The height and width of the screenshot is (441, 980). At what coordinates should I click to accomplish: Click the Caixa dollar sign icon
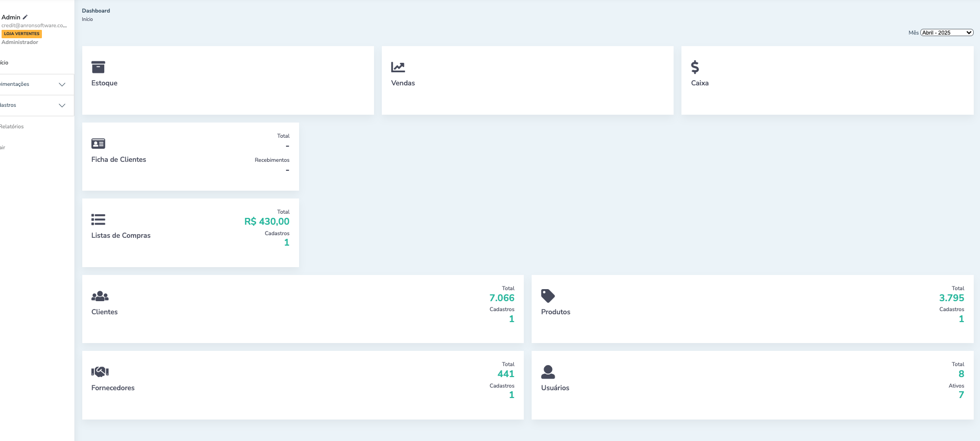695,67
